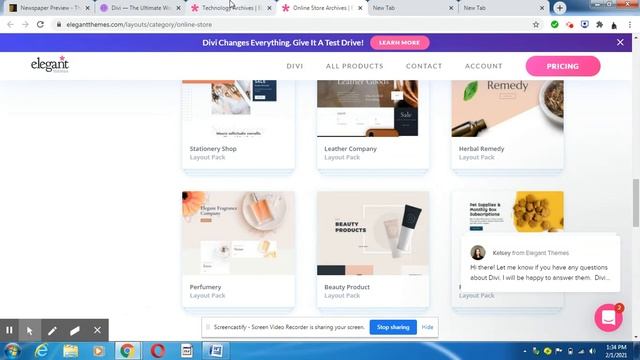Viewport: 640px width, 360px height.
Task: Switch to the Divi Ultimate tab
Action: [x=140, y=8]
